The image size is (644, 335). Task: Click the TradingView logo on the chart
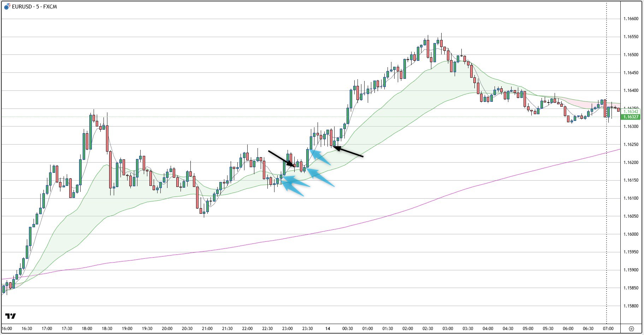pos(11,316)
